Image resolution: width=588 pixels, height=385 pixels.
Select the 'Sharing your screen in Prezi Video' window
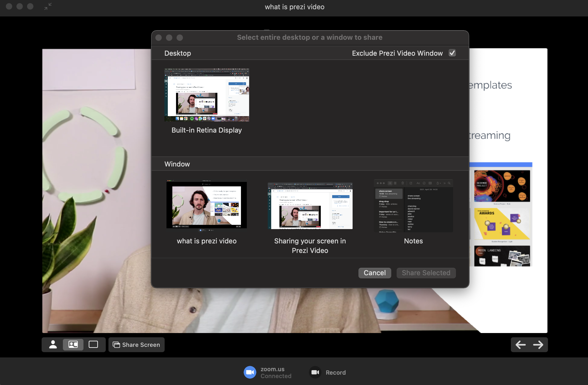310,205
